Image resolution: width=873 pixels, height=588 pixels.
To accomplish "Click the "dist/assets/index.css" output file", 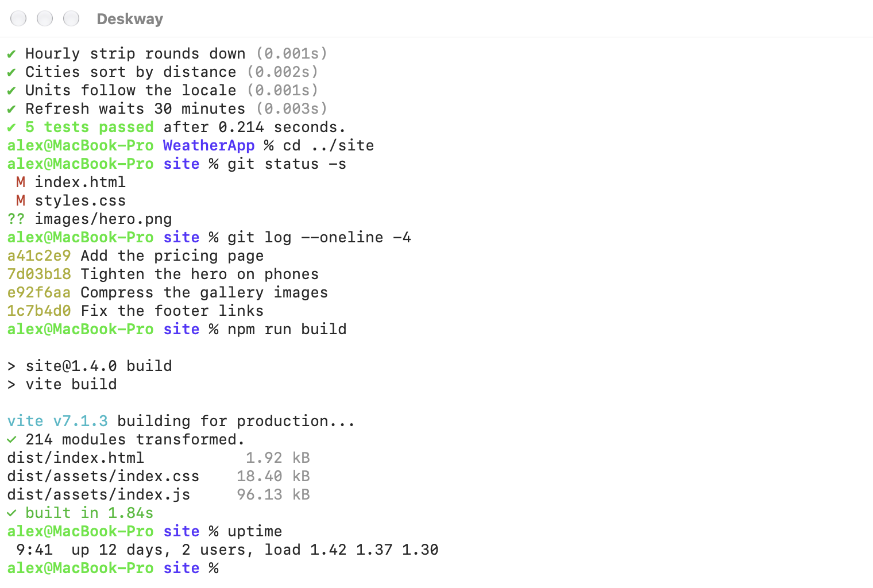I will coord(103,476).
